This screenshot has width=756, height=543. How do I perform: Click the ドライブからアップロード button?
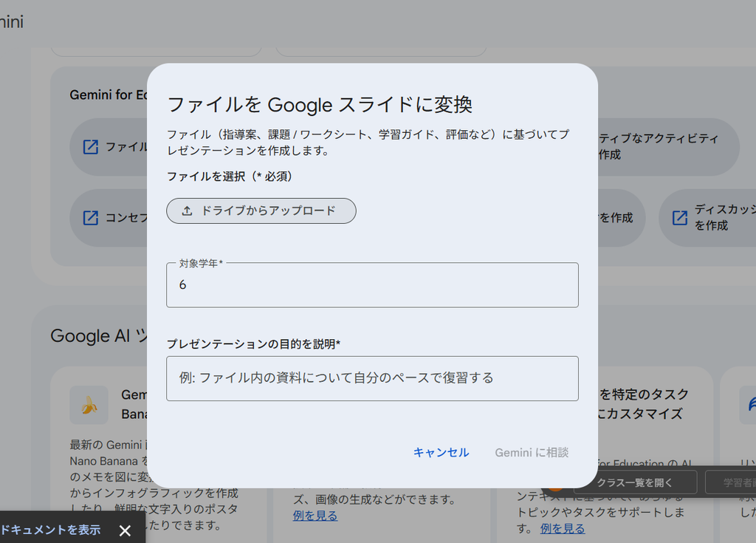(261, 211)
